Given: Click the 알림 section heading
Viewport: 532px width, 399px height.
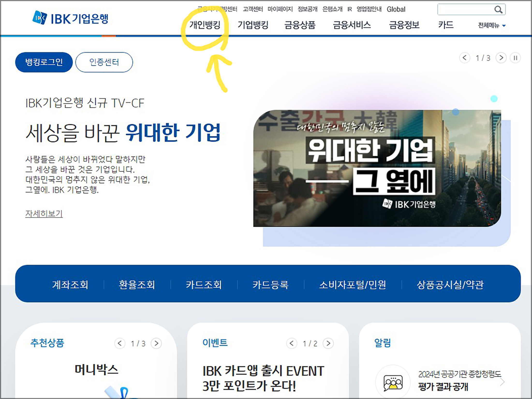Looking at the screenshot, I should coord(382,343).
